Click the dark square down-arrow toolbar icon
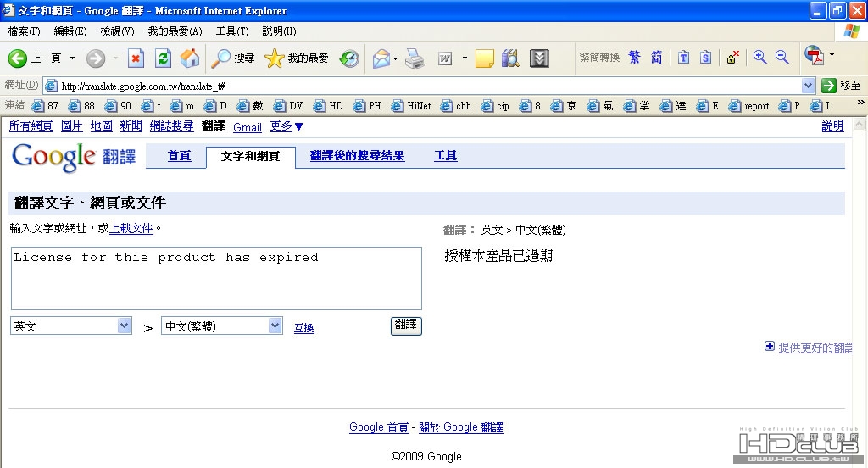The width and height of the screenshot is (868, 468). [x=539, y=58]
